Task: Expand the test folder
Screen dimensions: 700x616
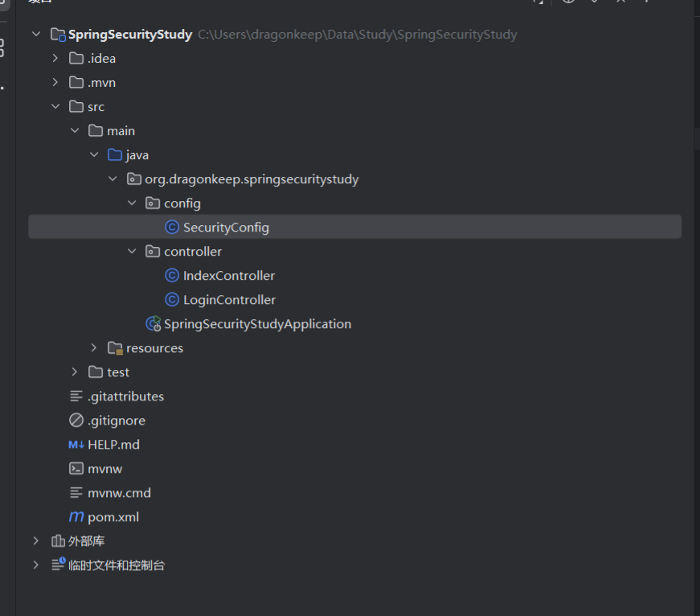Action: [x=75, y=372]
